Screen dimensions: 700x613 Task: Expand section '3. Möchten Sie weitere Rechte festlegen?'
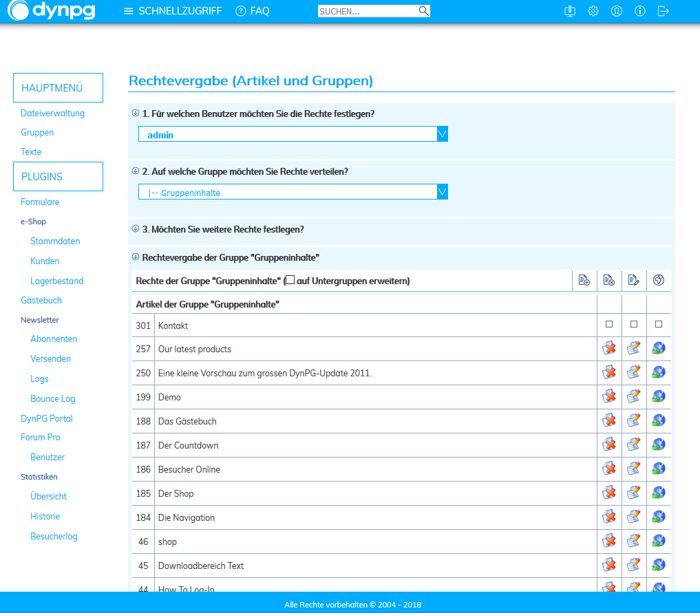coord(222,229)
